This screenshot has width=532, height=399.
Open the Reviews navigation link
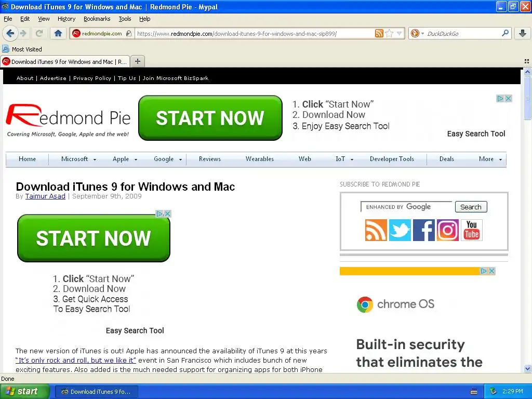coord(210,159)
